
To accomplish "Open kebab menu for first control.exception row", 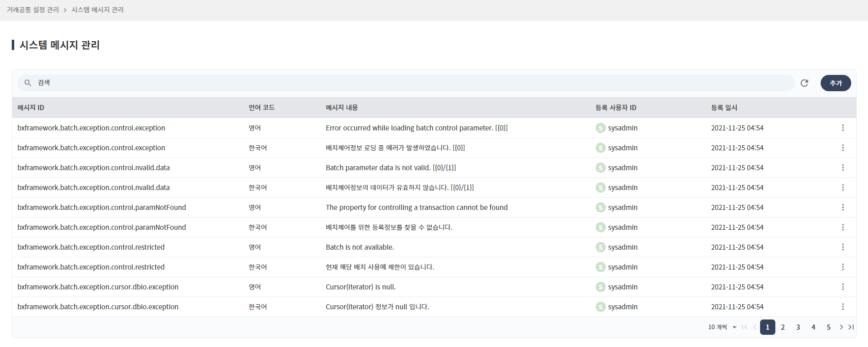I will [x=843, y=128].
